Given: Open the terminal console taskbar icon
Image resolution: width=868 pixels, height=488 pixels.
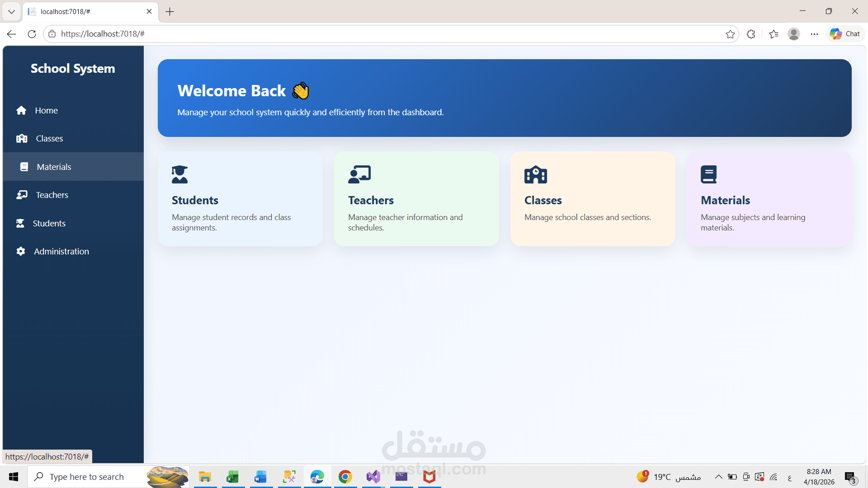Looking at the screenshot, I should coord(401,477).
